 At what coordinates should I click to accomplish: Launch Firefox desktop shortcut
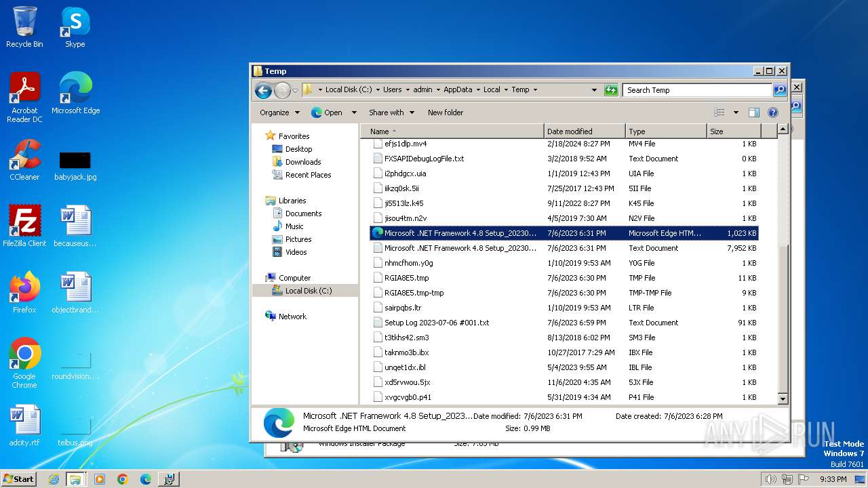click(x=24, y=292)
